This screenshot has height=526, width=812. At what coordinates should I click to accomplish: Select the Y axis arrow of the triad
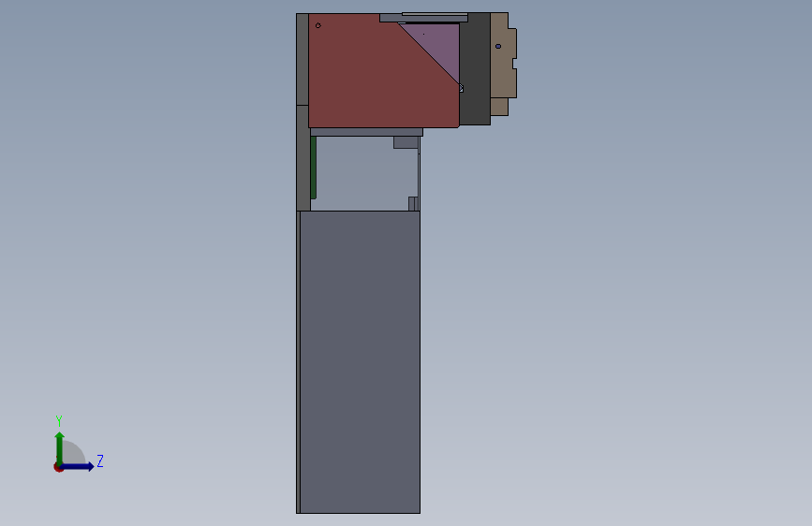click(60, 447)
